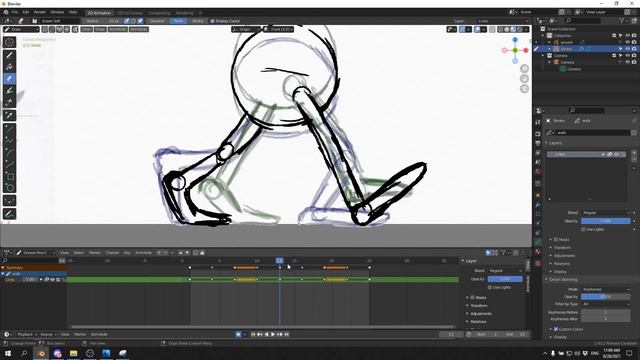
Task: Open the Output properties tab
Action: [538, 143]
